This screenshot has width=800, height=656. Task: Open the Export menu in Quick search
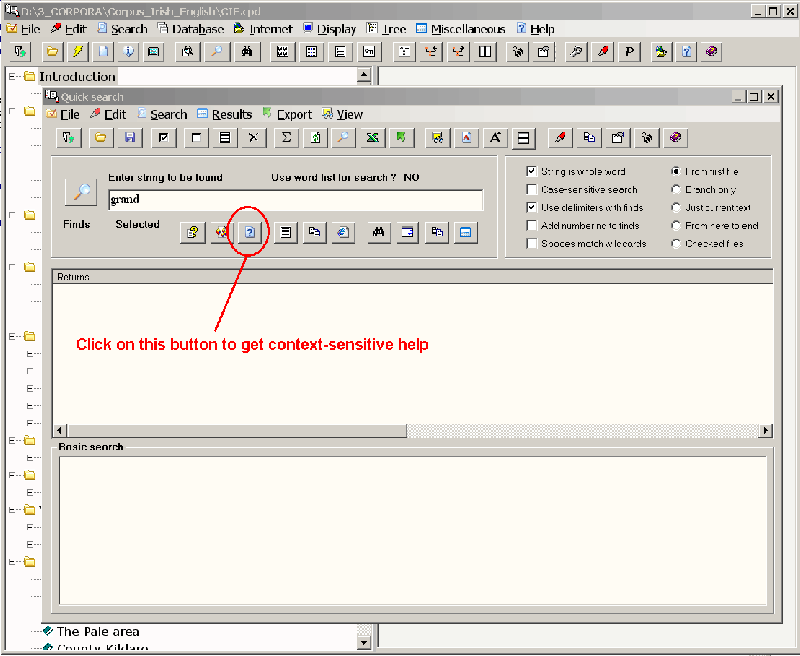coord(294,115)
